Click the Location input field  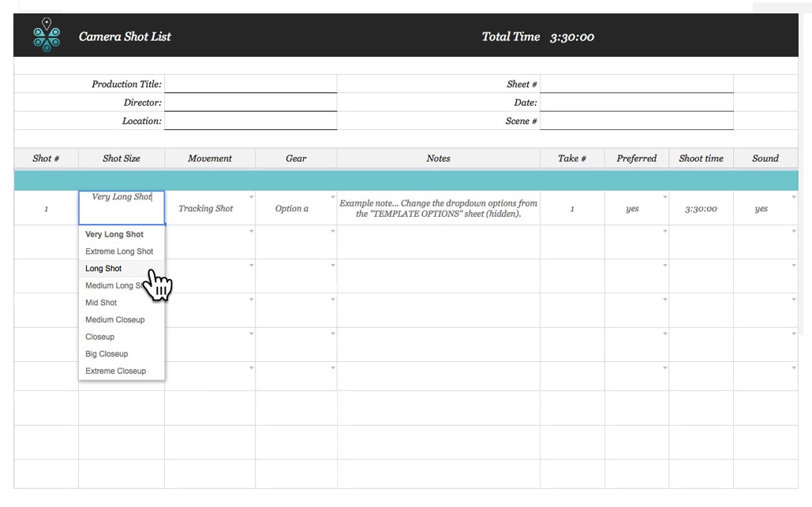pyautogui.click(x=250, y=121)
